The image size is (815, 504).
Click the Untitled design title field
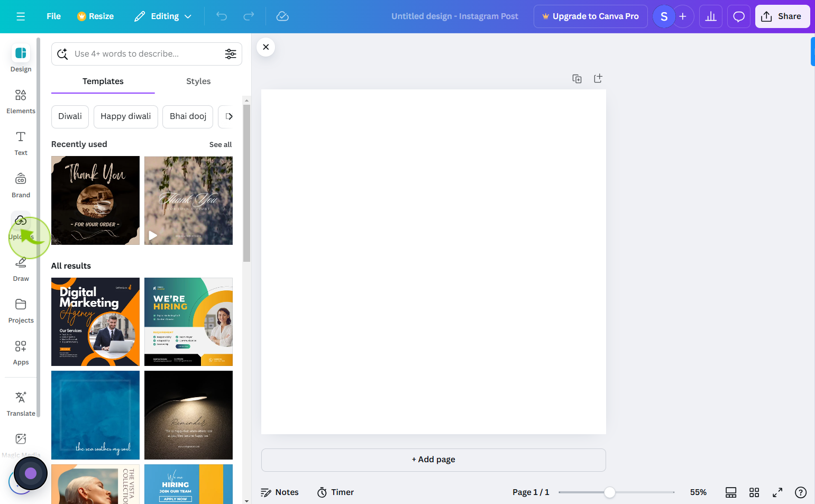click(x=455, y=16)
